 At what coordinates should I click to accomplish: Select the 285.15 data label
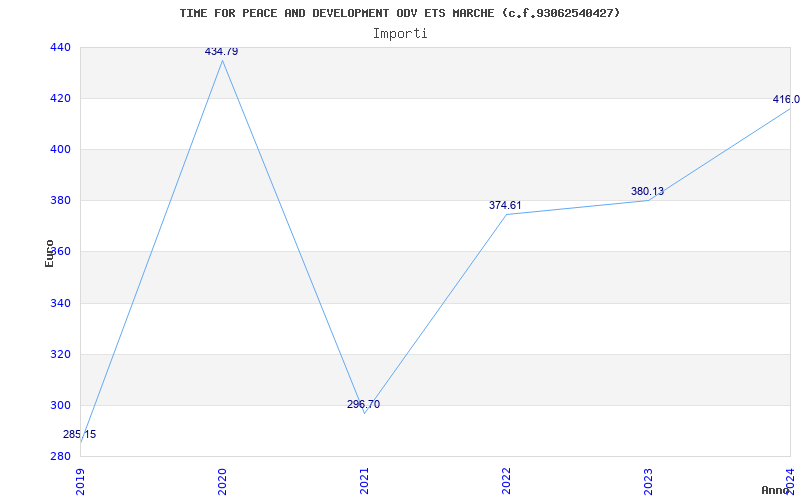80,434
